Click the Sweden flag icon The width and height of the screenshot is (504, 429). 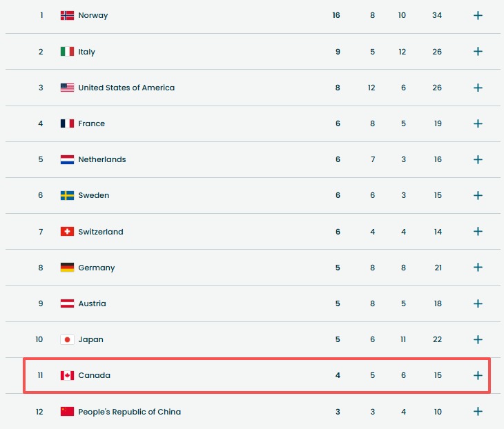coord(67,195)
